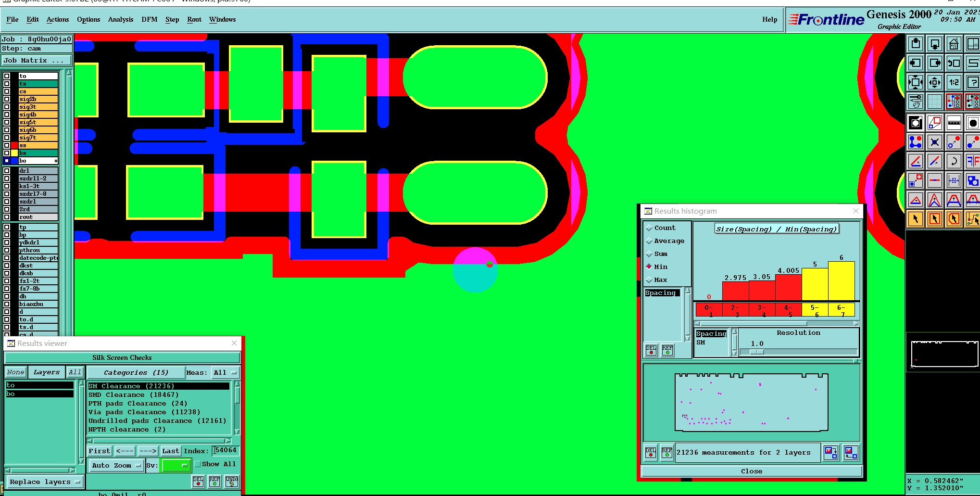Click the pan down arrow icon

pyautogui.click(x=935, y=44)
